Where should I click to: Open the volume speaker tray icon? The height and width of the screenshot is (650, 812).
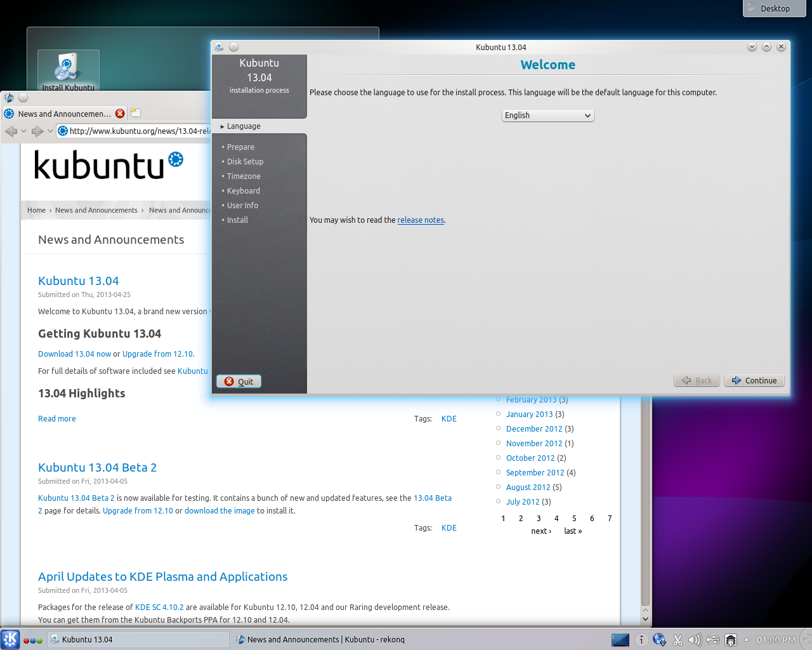[695, 640]
